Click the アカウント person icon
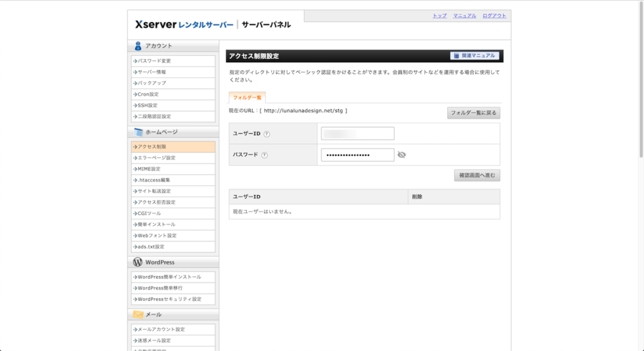 (x=138, y=46)
